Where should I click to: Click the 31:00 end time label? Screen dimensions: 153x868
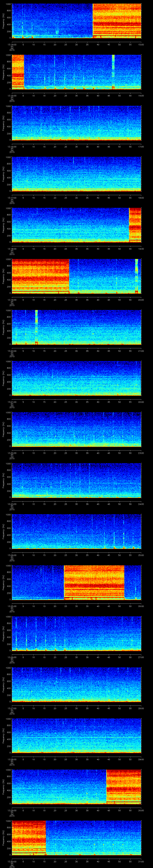(141, 862)
